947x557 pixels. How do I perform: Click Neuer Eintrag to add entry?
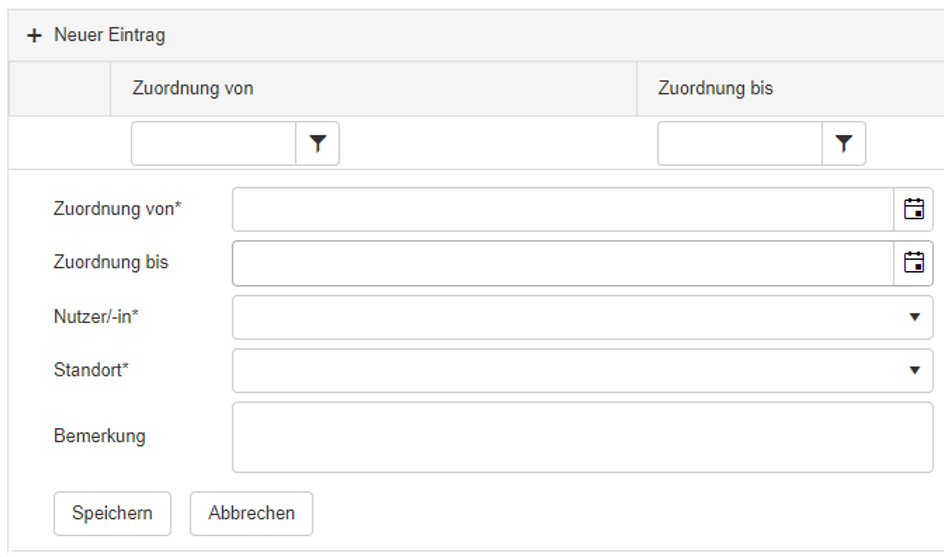coord(109,35)
